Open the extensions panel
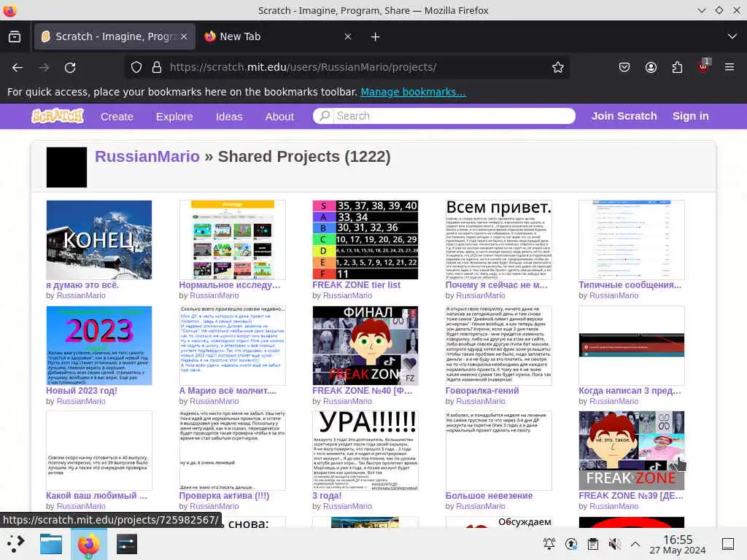The image size is (747, 560). (x=677, y=67)
